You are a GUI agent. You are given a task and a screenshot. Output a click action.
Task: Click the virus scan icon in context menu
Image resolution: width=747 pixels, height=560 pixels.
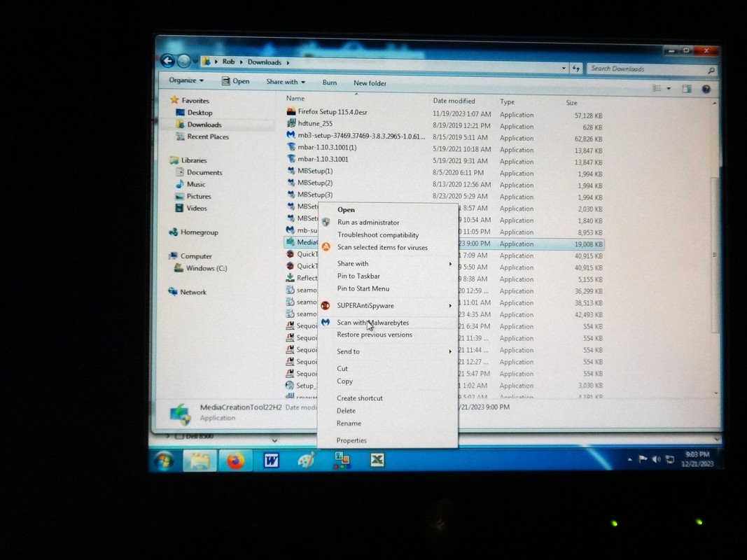(x=326, y=246)
